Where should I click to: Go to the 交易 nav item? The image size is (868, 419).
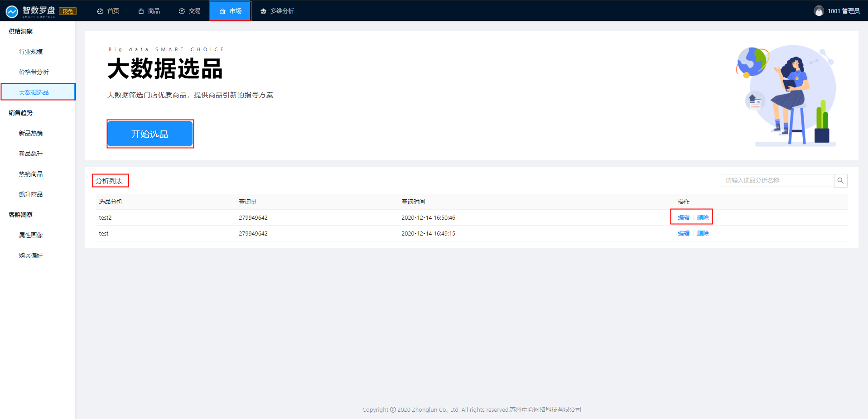[190, 11]
